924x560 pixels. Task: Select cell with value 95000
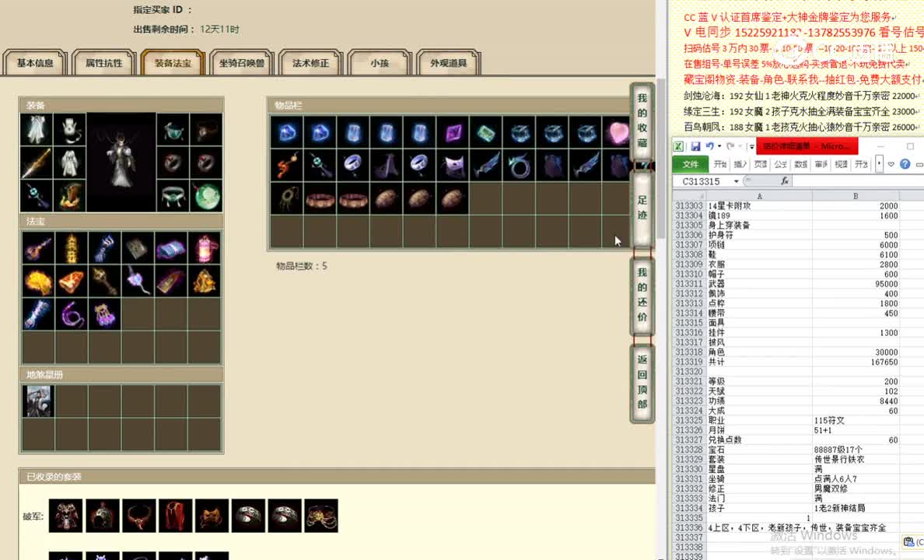pos(856,284)
